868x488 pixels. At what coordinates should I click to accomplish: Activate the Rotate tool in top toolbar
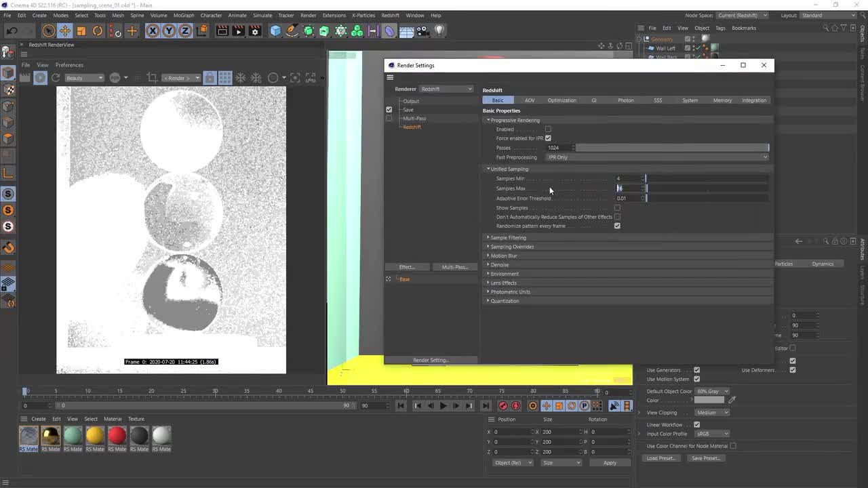pyautogui.click(x=98, y=30)
